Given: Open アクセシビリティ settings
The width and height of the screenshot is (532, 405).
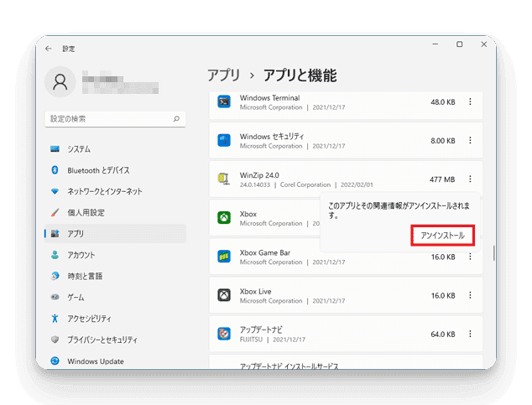Looking at the screenshot, I should coord(115,319).
